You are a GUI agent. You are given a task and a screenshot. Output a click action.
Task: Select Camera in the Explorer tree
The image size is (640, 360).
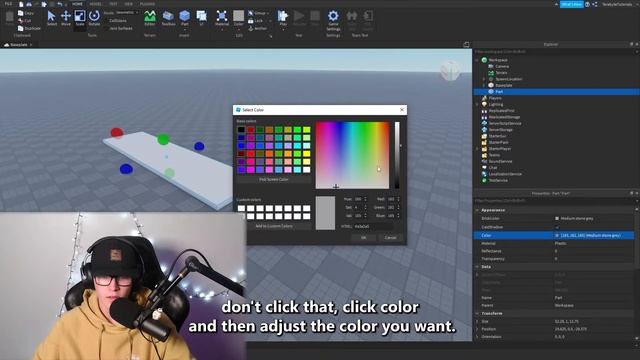tap(502, 66)
